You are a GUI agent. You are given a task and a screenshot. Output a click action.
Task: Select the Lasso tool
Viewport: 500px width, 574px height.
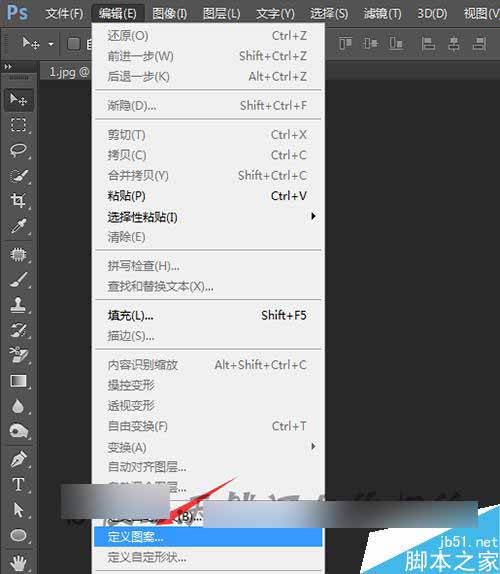point(18,150)
